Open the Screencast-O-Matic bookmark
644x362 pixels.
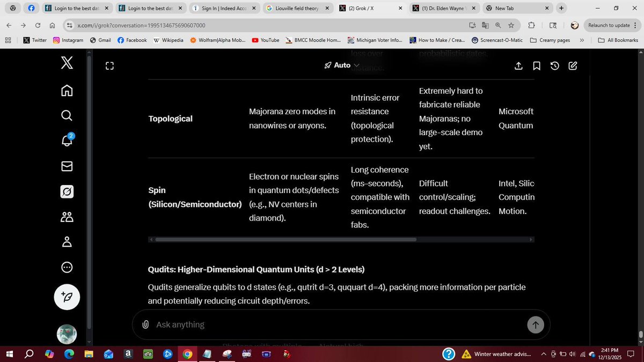pyautogui.click(x=497, y=40)
